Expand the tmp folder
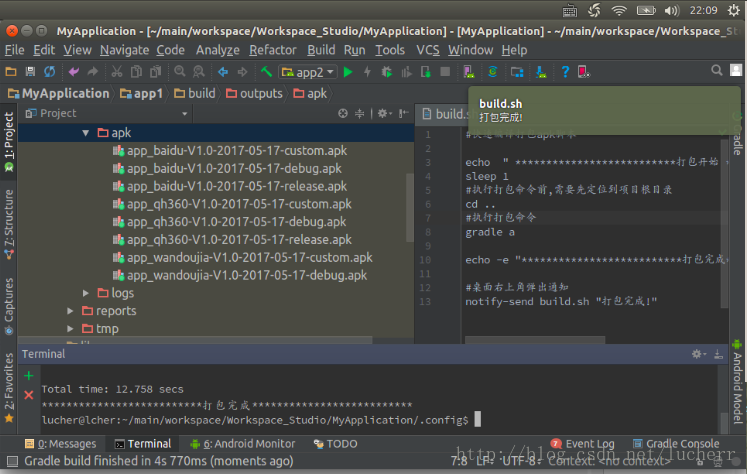This screenshot has height=474, width=747. (70, 329)
